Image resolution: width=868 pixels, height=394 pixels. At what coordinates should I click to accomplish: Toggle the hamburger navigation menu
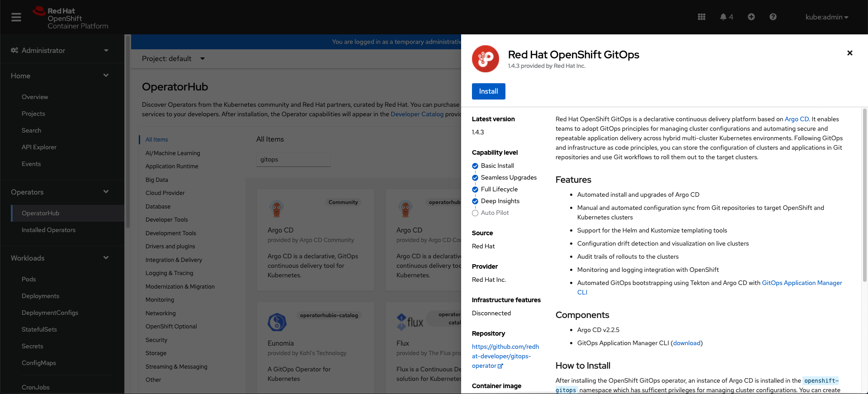(16, 17)
